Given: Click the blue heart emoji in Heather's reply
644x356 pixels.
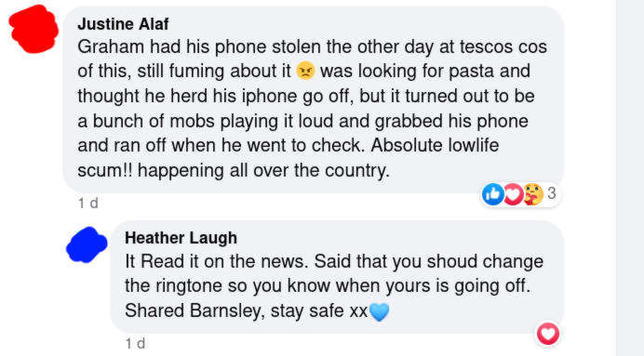Looking at the screenshot, I should click(379, 311).
